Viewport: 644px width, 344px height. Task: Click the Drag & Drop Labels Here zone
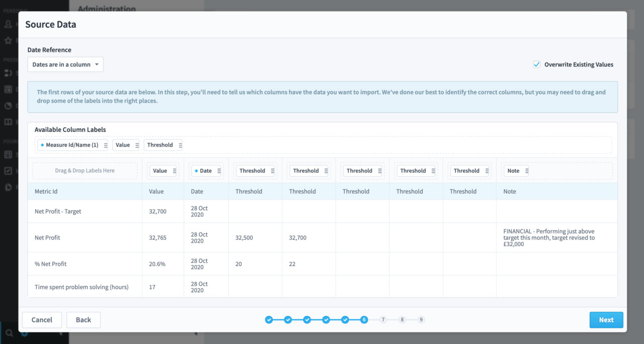(x=85, y=171)
